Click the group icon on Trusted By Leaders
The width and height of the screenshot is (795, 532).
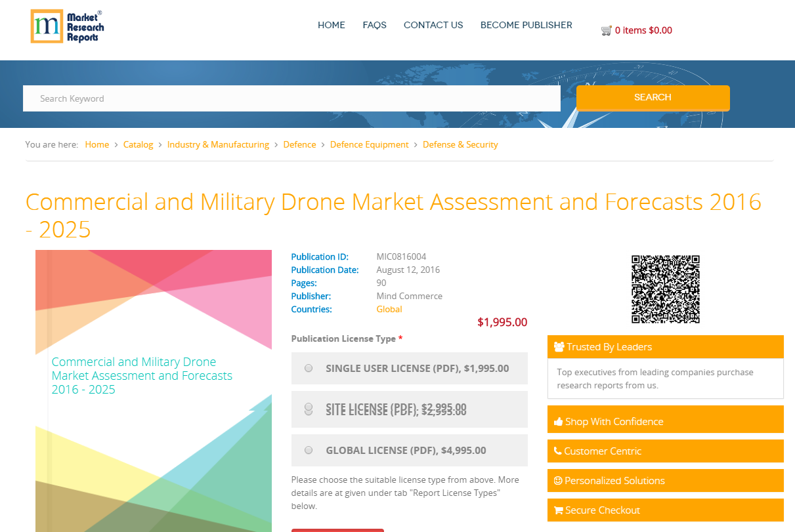pyautogui.click(x=559, y=346)
